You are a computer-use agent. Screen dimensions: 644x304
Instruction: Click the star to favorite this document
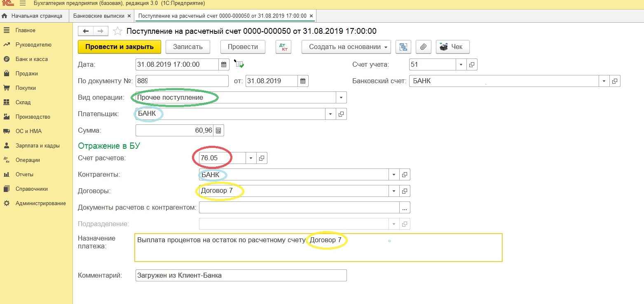coord(117,31)
